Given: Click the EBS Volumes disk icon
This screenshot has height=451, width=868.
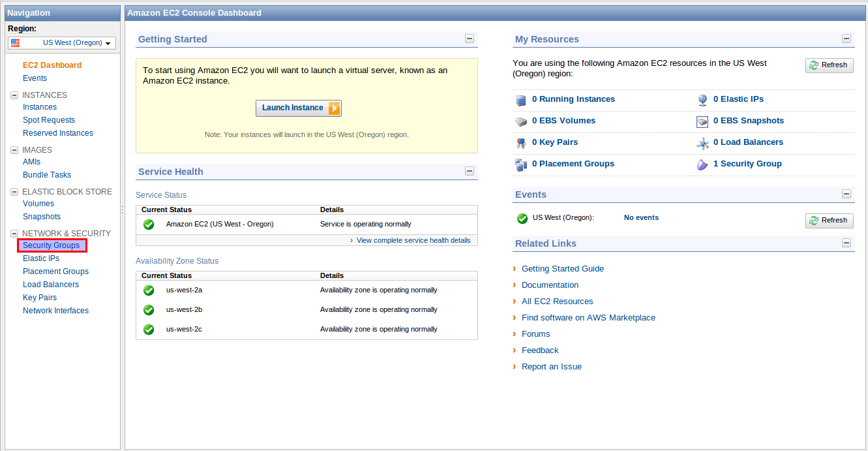Looking at the screenshot, I should coord(520,121).
